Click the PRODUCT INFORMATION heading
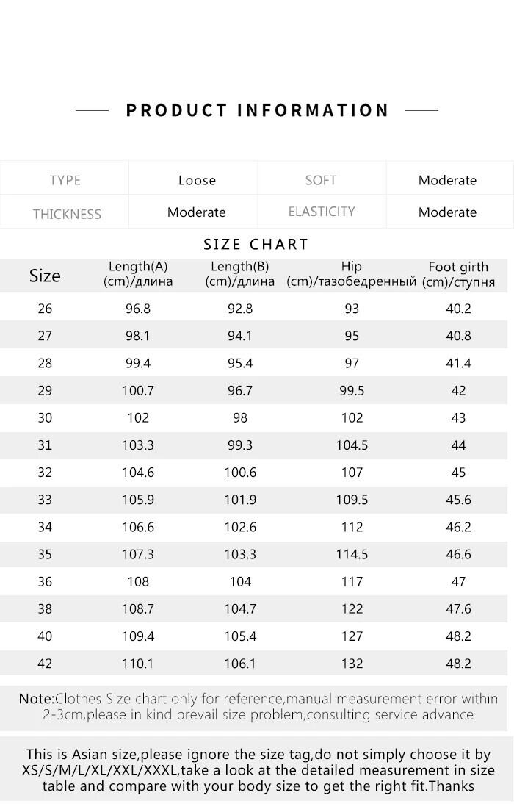The height and width of the screenshot is (812, 514). pos(257,110)
